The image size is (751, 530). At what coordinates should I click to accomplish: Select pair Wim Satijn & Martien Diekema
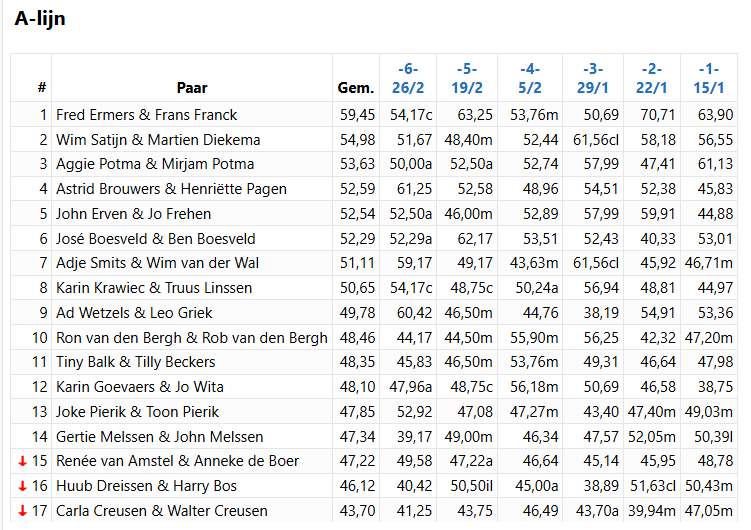coord(158,140)
